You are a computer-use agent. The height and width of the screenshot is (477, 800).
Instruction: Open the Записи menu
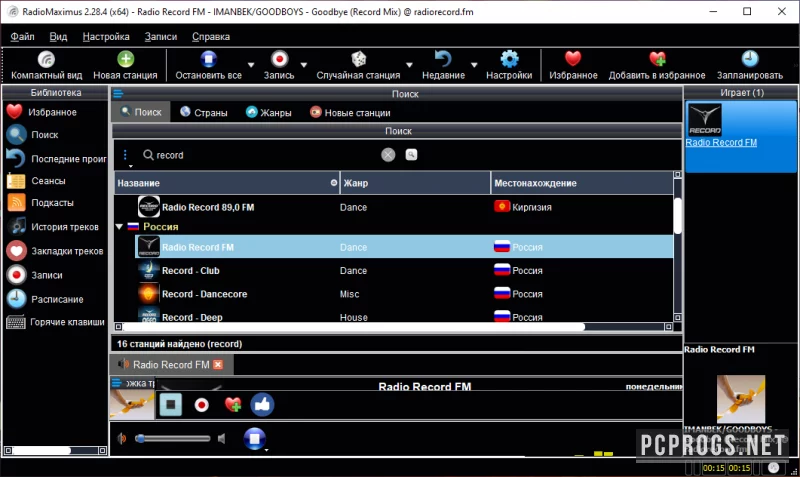pyautogui.click(x=161, y=36)
